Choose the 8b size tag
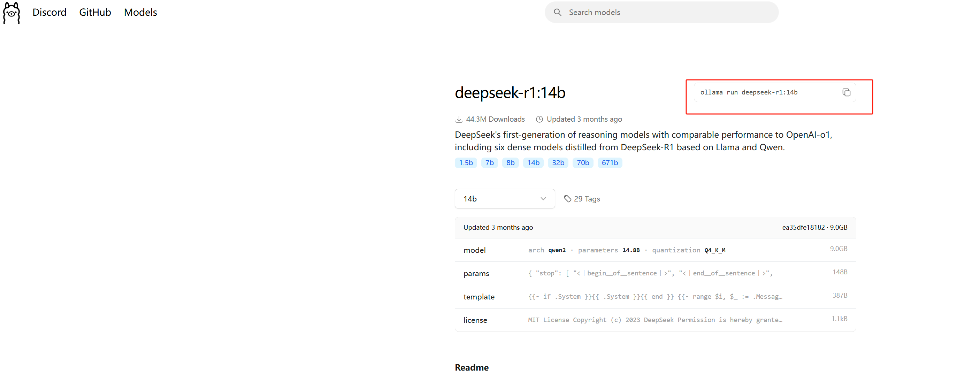 (x=510, y=163)
